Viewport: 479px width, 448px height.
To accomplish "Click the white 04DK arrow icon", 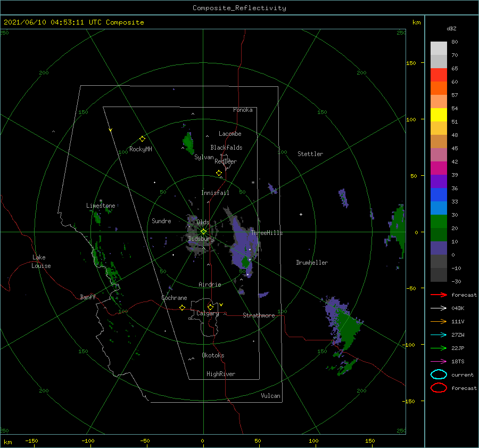I will point(439,308).
